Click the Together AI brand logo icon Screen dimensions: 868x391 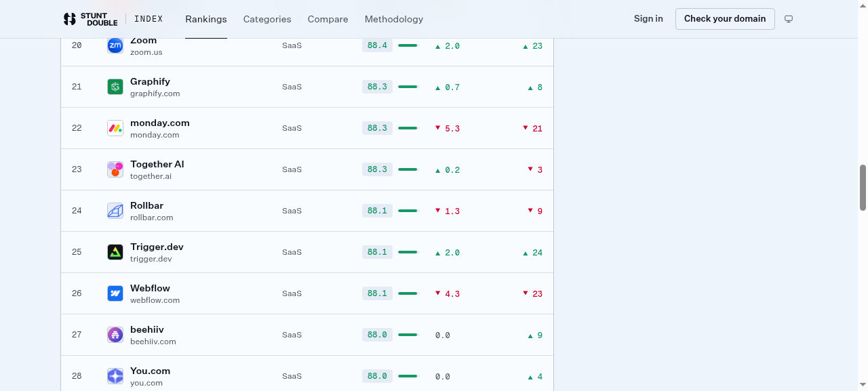115,169
